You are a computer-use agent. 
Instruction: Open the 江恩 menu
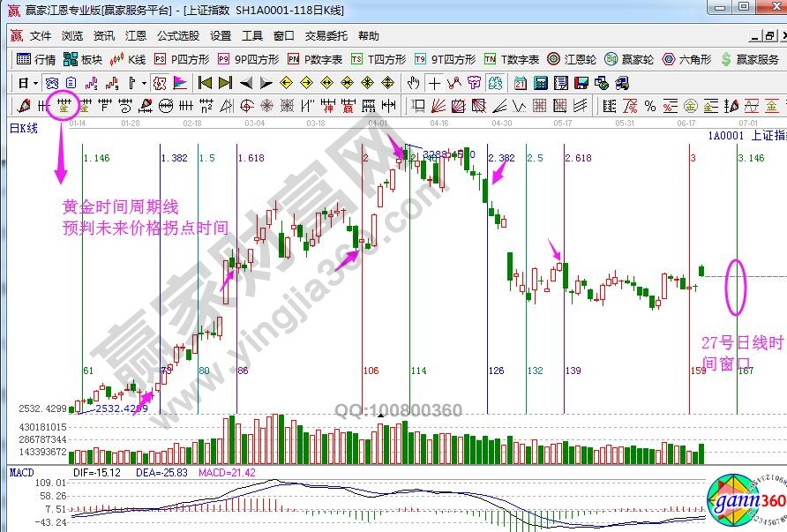coord(135,36)
